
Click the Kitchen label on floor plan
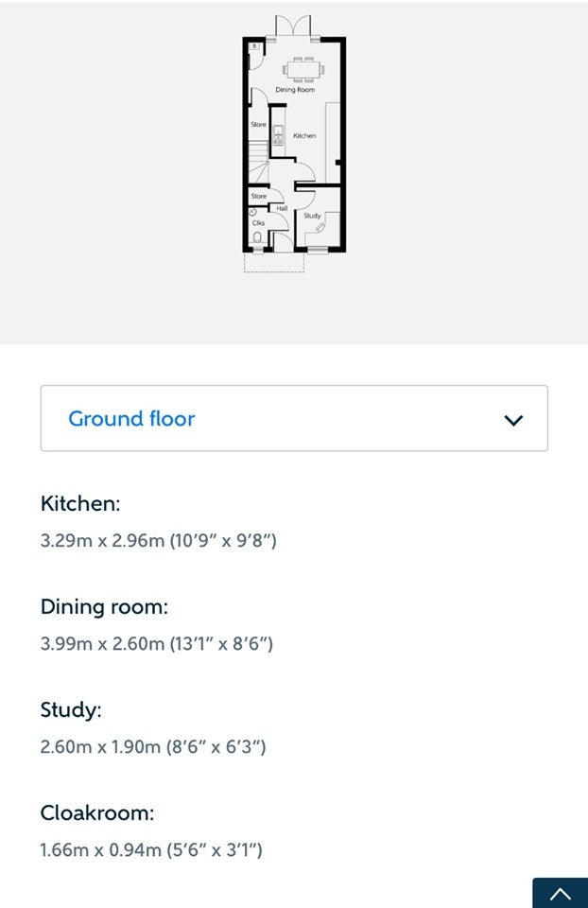click(304, 135)
